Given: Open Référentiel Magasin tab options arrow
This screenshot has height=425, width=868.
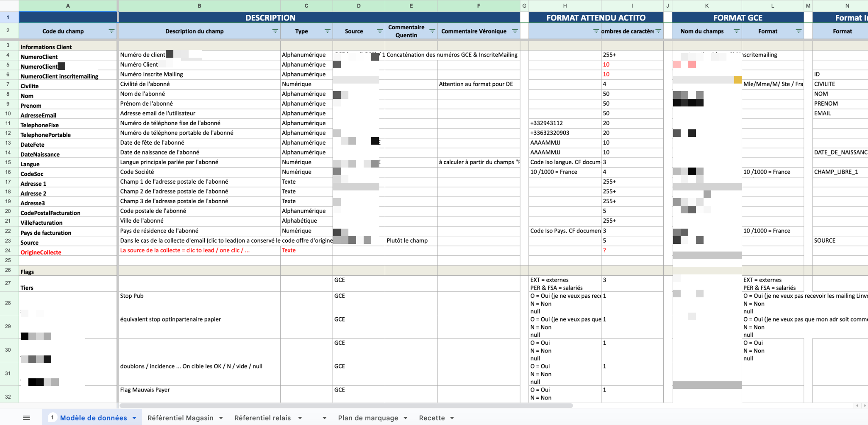Looking at the screenshot, I should tap(221, 418).
